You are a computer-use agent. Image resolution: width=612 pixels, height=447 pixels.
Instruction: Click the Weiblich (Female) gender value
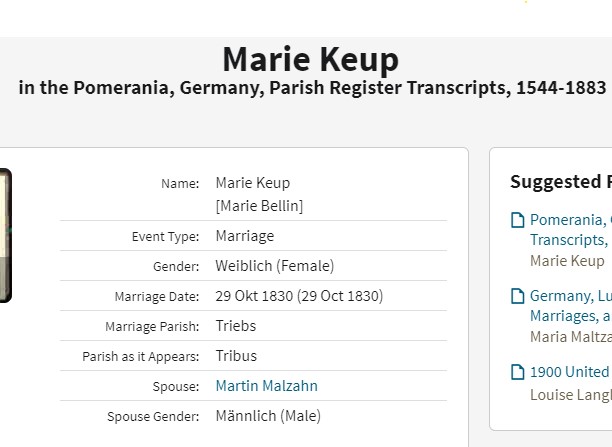(x=275, y=266)
